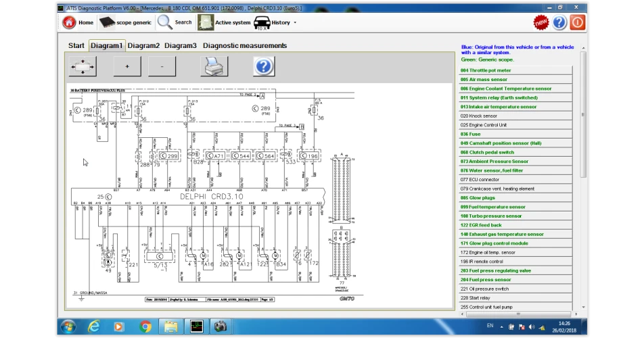Select 079 Crankcase vent. heating element
Viewport: 644px width, 338px height.
pyautogui.click(x=515, y=189)
